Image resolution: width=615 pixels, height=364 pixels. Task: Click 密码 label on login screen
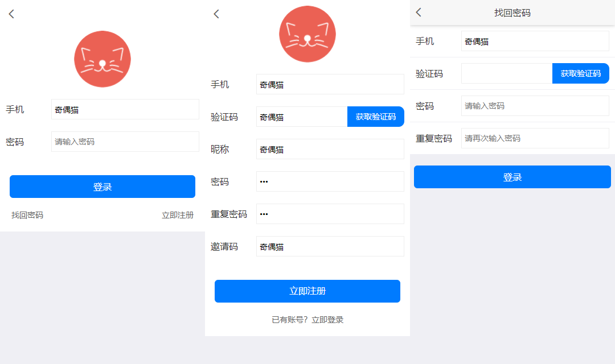(15, 142)
